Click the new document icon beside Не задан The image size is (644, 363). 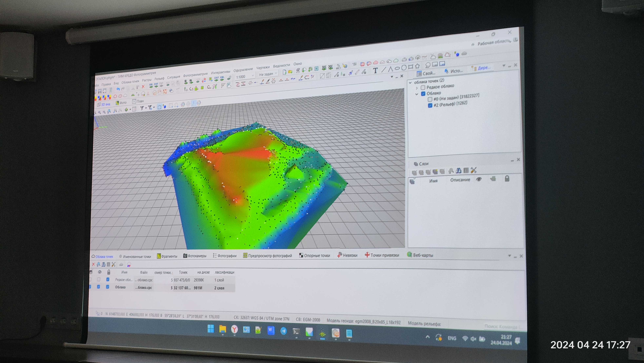click(284, 72)
